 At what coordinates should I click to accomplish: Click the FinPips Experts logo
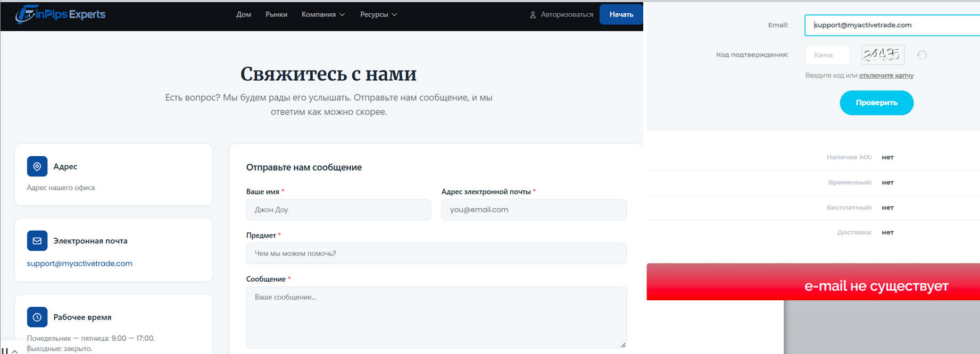point(61,14)
